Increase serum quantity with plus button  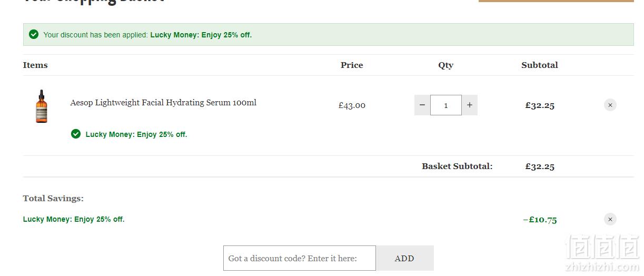click(470, 105)
